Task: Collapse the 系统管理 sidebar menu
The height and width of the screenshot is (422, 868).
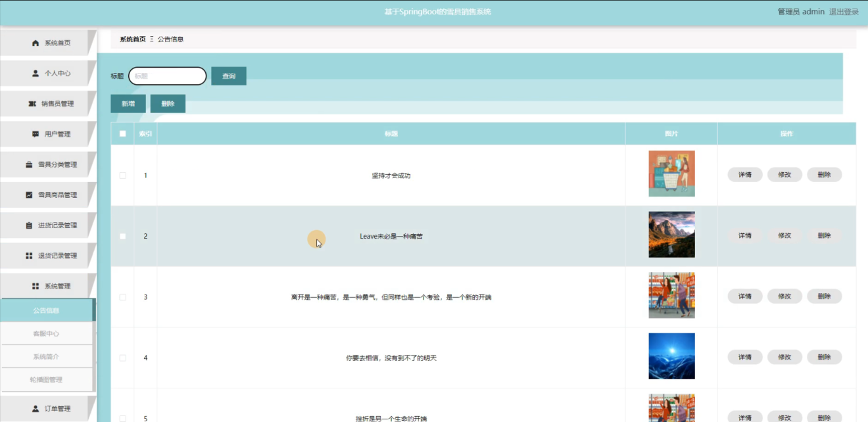Action: (48, 286)
